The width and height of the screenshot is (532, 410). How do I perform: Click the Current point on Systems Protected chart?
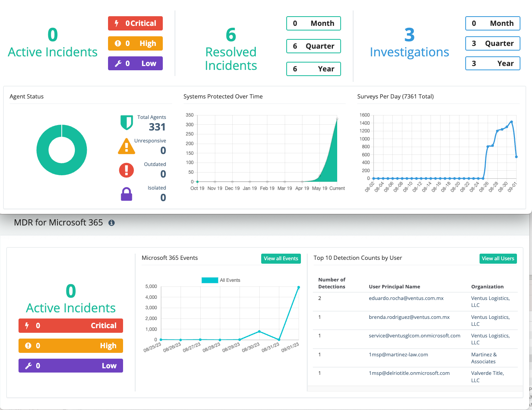(x=337, y=119)
